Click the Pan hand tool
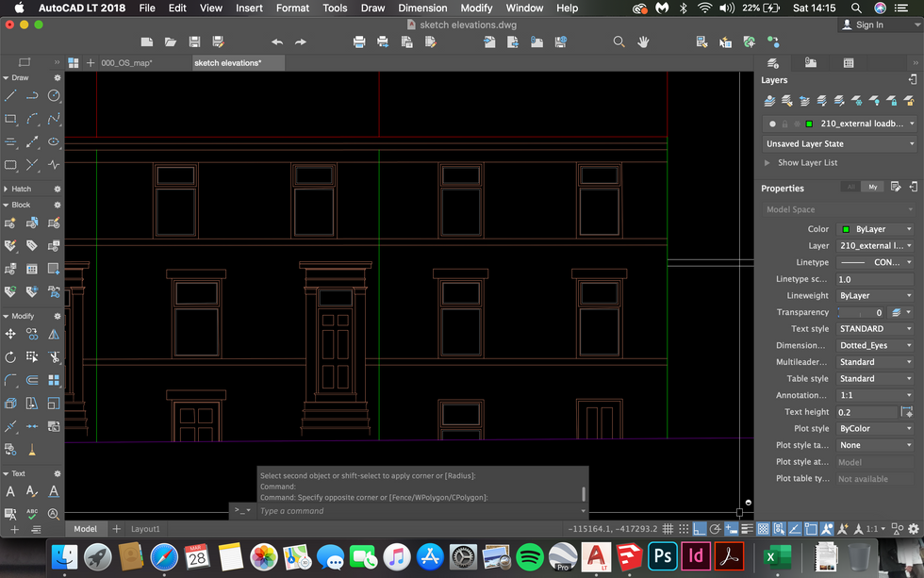The width and height of the screenshot is (924, 578). coord(643,41)
